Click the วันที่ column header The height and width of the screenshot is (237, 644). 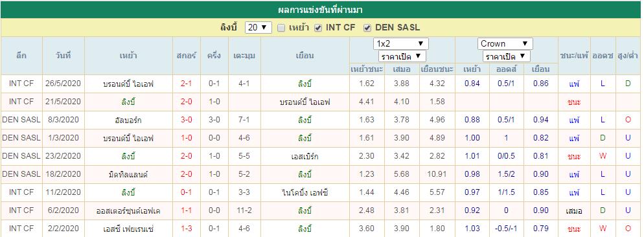click(x=63, y=56)
